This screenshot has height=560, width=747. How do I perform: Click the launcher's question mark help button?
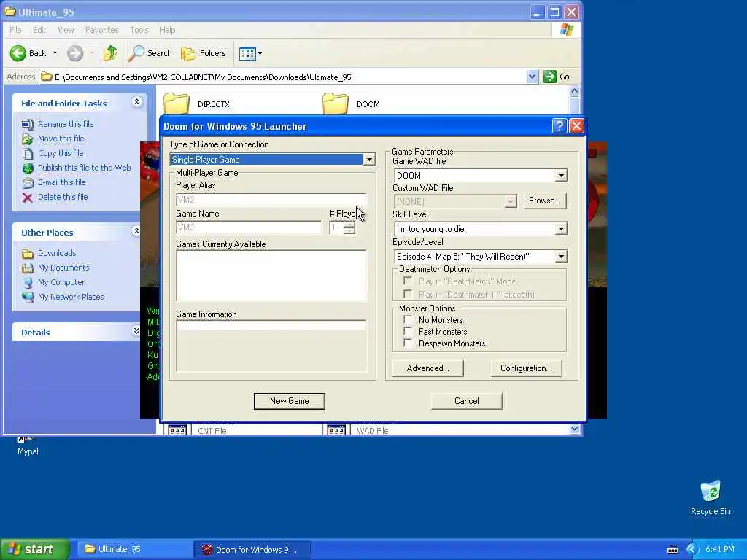(x=560, y=125)
